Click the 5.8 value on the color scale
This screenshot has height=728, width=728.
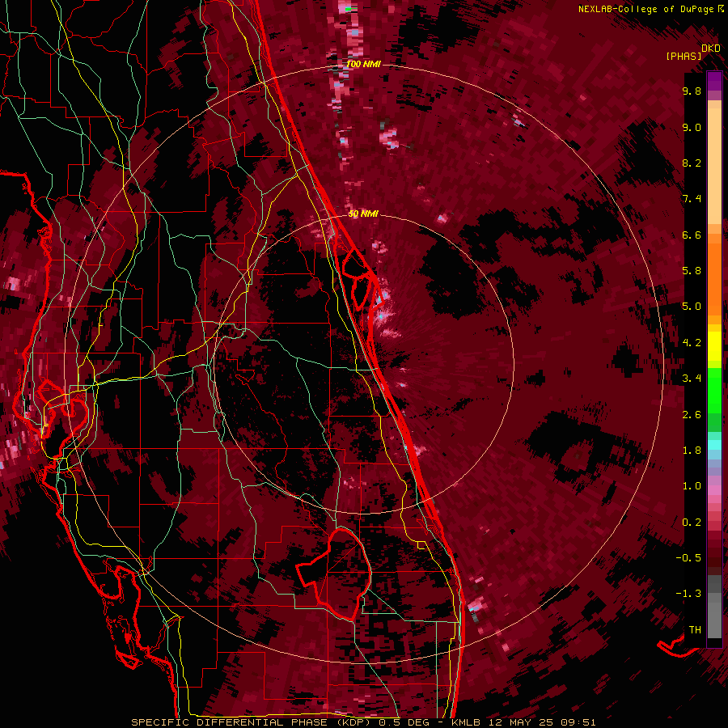(x=692, y=271)
